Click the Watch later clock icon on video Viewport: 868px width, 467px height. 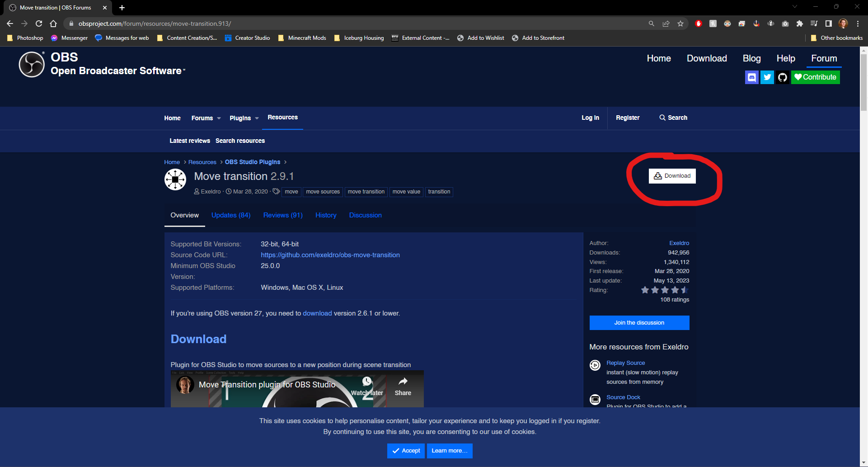tap(367, 381)
